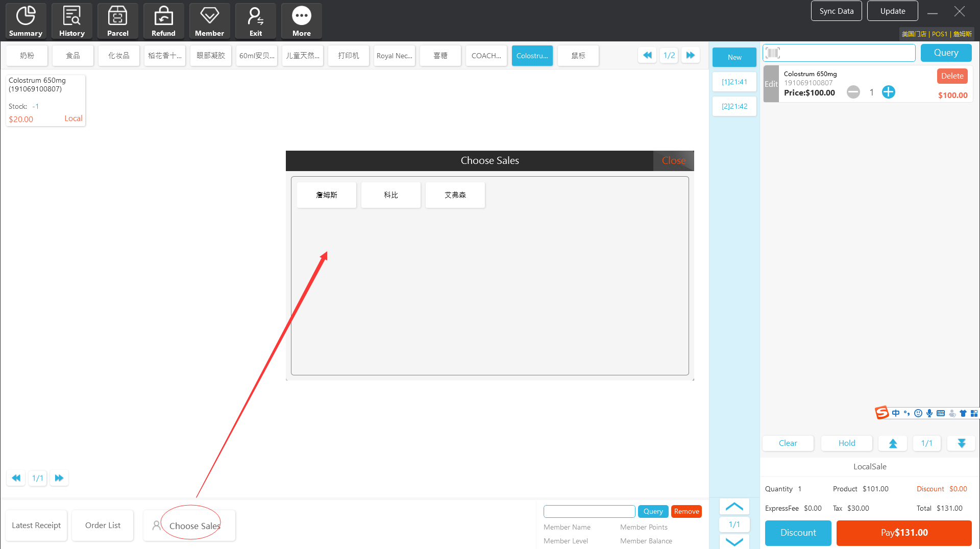Select the Royal Nec... category tab
The width and height of the screenshot is (980, 549).
tap(394, 56)
